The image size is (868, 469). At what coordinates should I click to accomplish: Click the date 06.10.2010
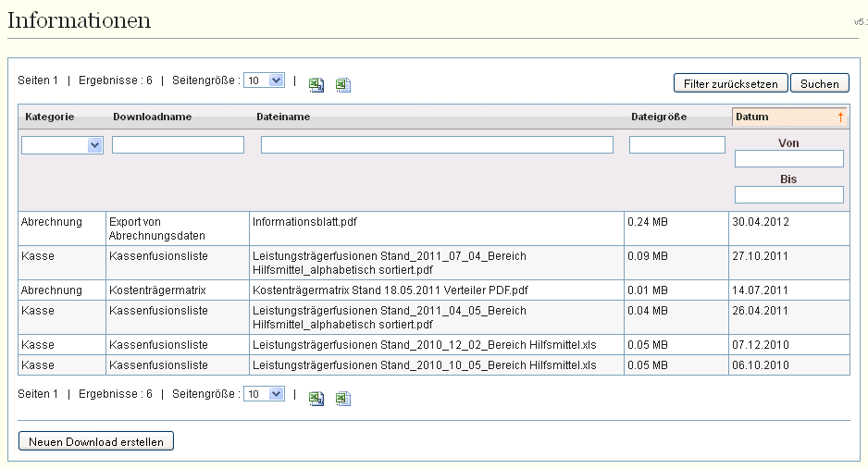point(761,365)
